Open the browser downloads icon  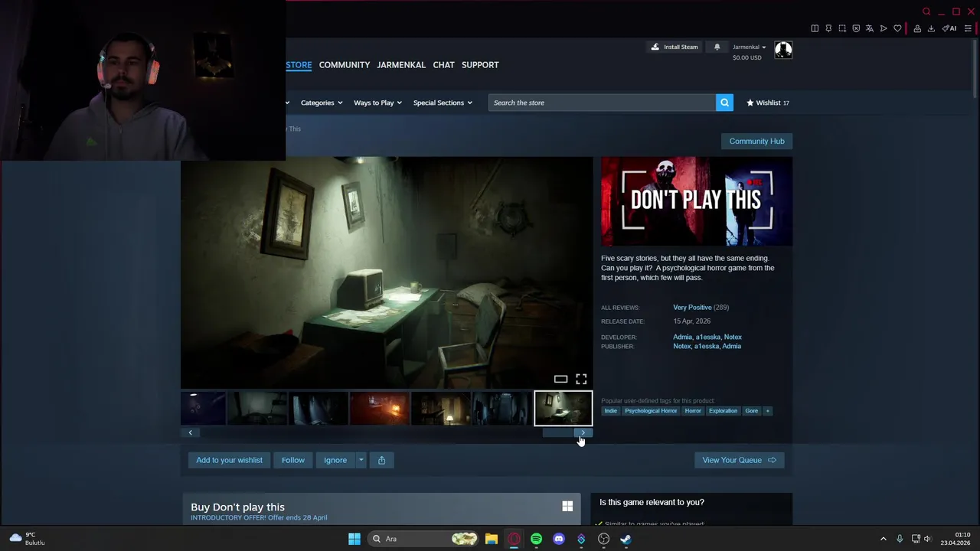click(x=931, y=28)
